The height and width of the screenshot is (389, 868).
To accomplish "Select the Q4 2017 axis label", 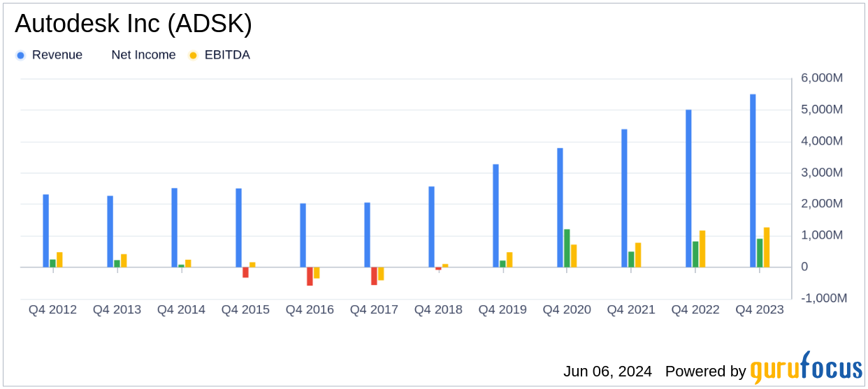I will pos(374,309).
